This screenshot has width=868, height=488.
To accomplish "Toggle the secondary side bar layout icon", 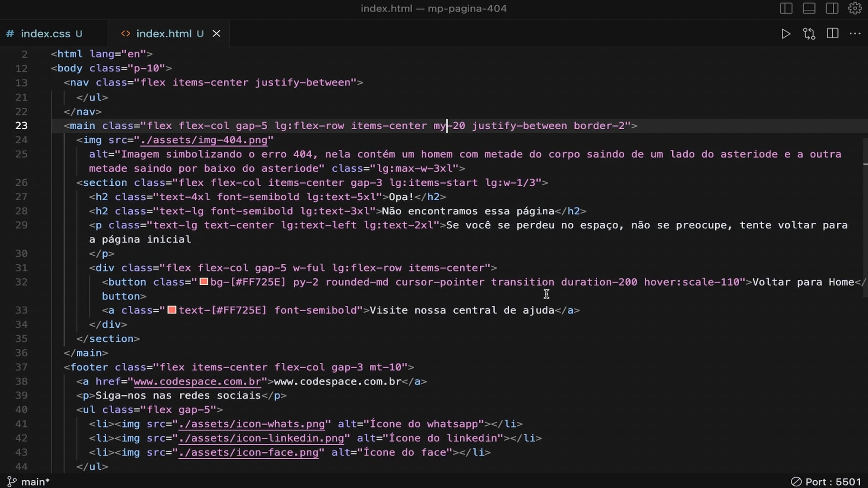I will coord(832,9).
